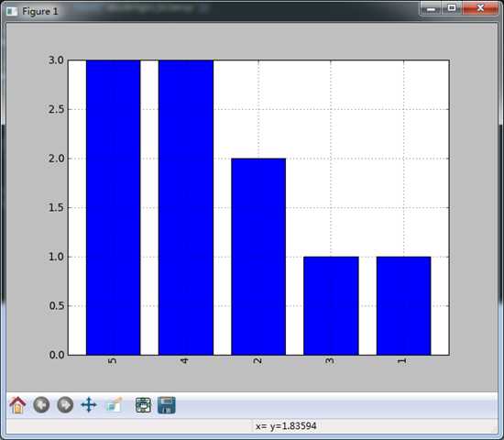Viewport: 504px width, 440px height.
Task: Click the Figure 1 window icon
Action: (12, 12)
